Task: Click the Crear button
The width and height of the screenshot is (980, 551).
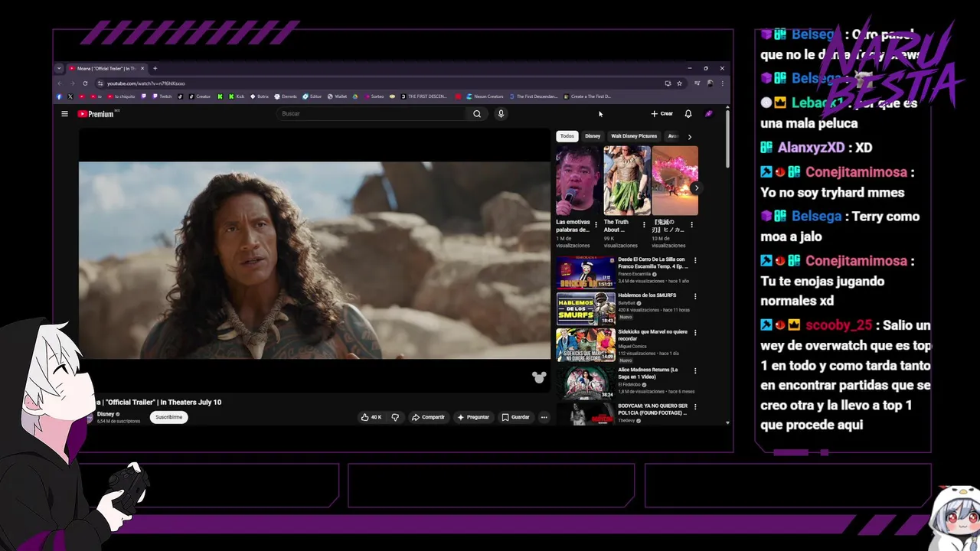Action: click(x=661, y=114)
